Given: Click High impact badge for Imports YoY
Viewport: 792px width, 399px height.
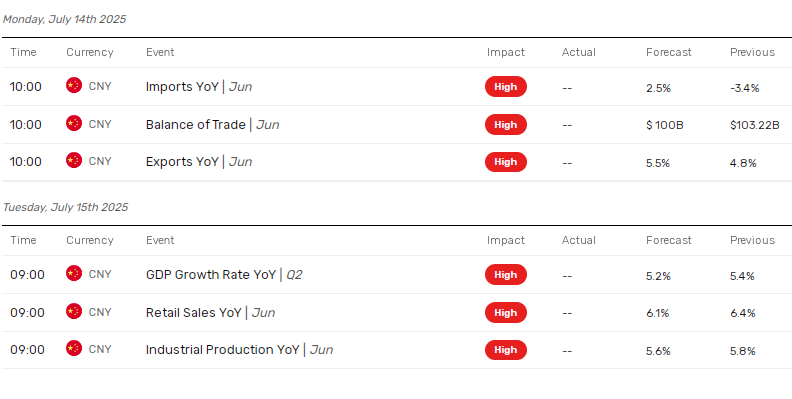Looking at the screenshot, I should [506, 86].
